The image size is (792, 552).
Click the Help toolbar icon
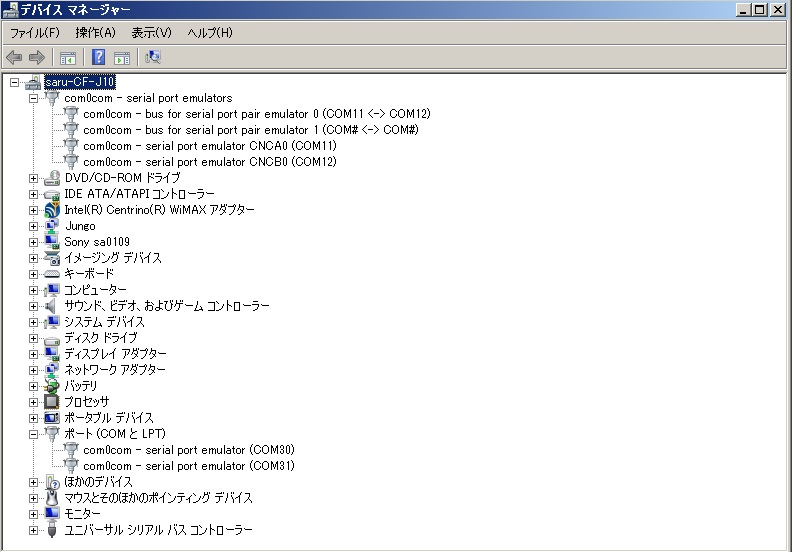tap(99, 57)
